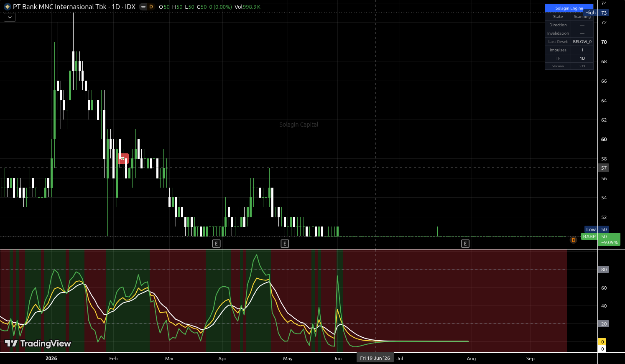Click the 60 price axis label
The height and width of the screenshot is (364, 625).
[x=604, y=140]
